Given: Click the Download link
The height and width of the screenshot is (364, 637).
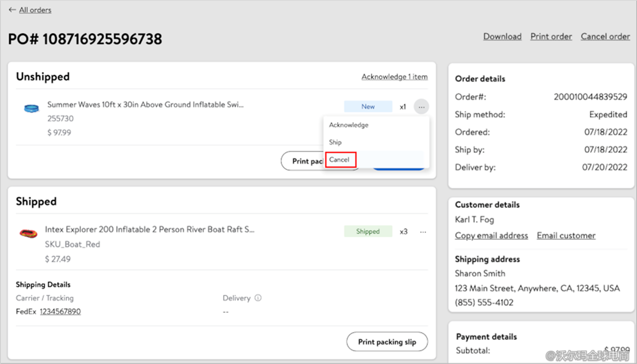Looking at the screenshot, I should (x=502, y=37).
